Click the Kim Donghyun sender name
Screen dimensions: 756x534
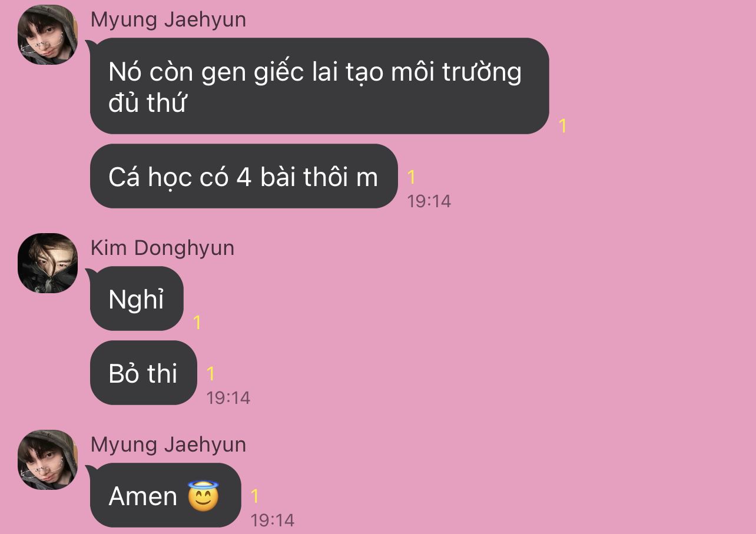163,248
